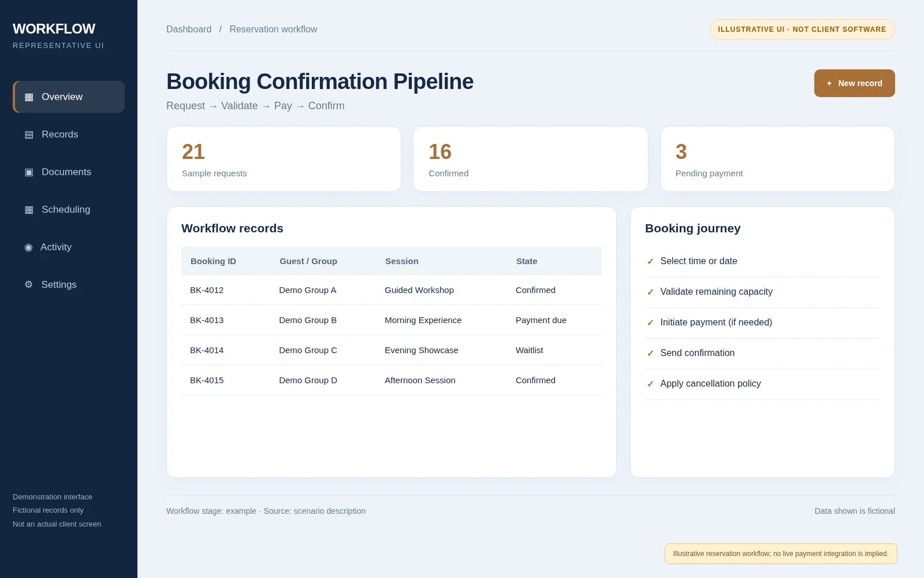Click the Settings gear icon in sidebar

[x=28, y=284]
